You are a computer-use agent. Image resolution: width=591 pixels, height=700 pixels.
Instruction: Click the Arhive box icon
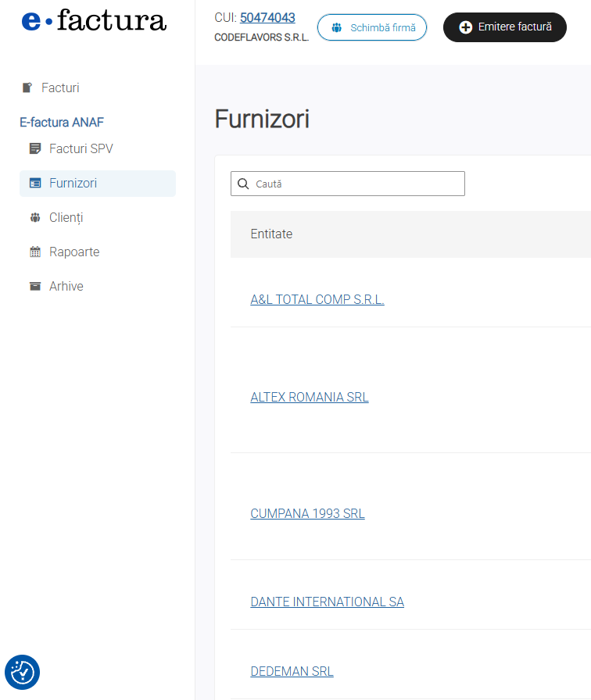(35, 287)
